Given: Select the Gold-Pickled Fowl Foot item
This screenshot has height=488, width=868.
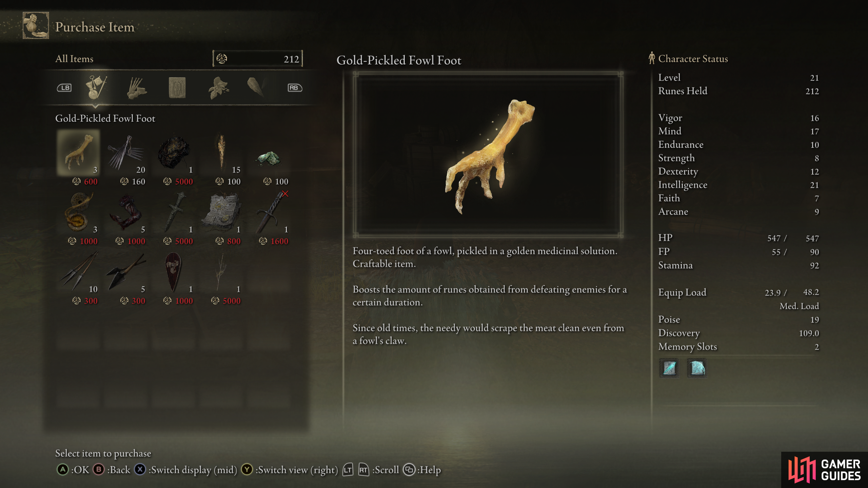Looking at the screenshot, I should click(x=78, y=152).
